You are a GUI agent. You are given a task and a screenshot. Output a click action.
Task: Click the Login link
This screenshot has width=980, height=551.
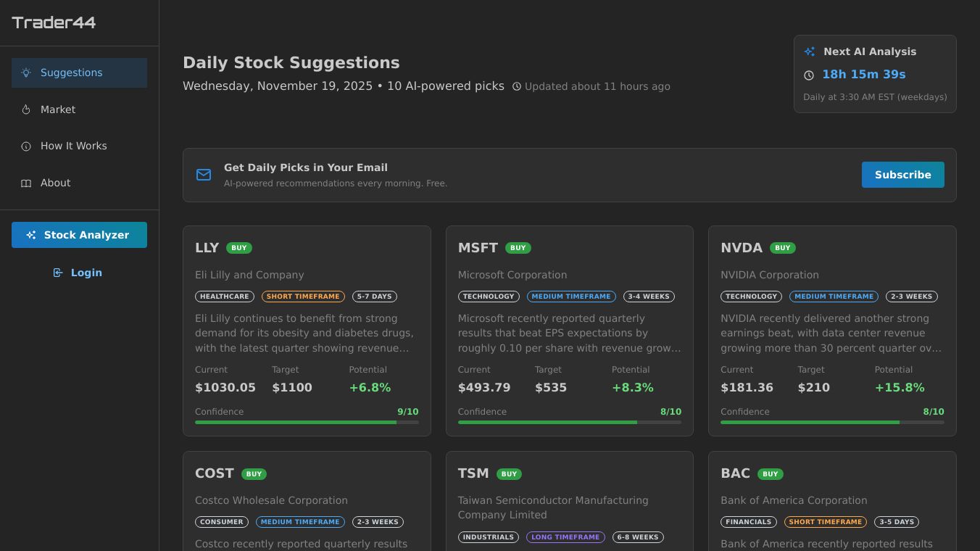pos(86,273)
